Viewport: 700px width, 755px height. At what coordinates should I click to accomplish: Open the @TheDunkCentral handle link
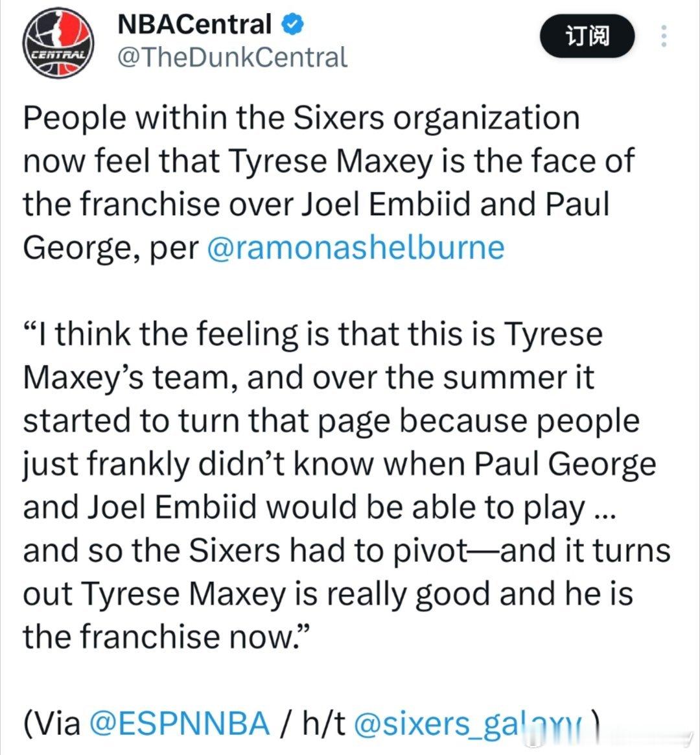point(231,58)
